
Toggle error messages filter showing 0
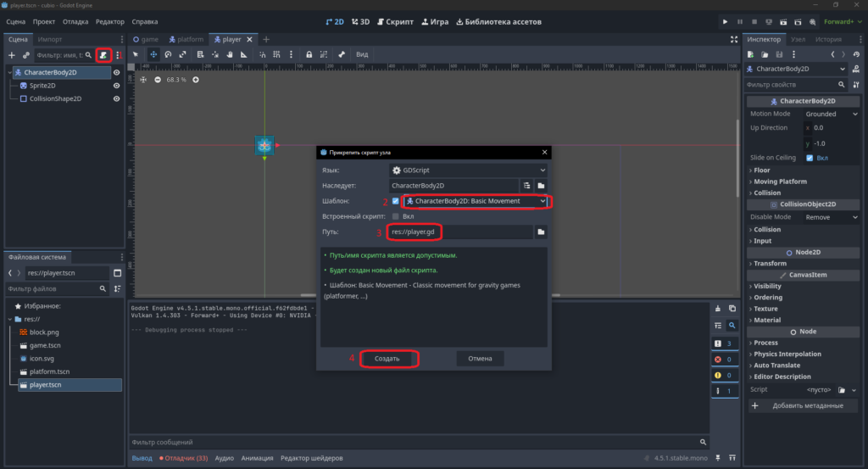tap(724, 360)
